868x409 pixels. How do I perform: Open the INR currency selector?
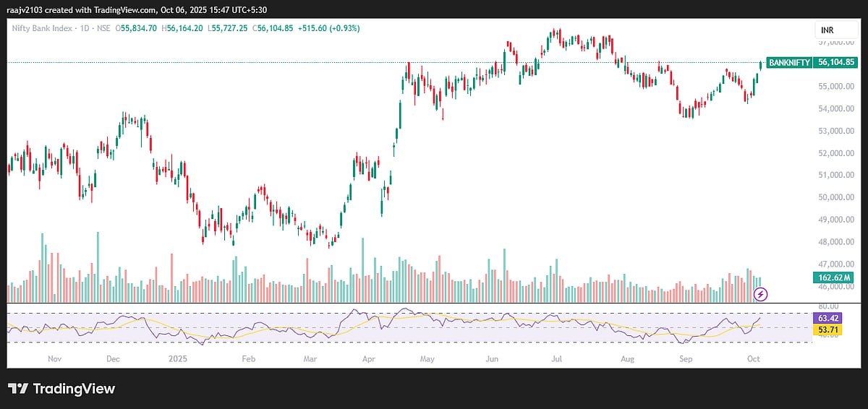827,30
